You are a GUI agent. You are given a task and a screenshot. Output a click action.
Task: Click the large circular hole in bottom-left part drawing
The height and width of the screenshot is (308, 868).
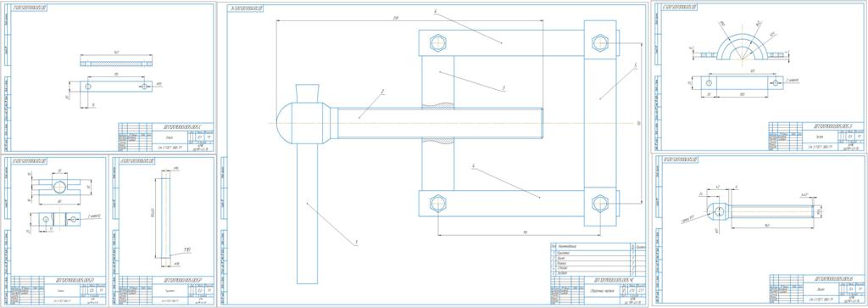pos(59,187)
